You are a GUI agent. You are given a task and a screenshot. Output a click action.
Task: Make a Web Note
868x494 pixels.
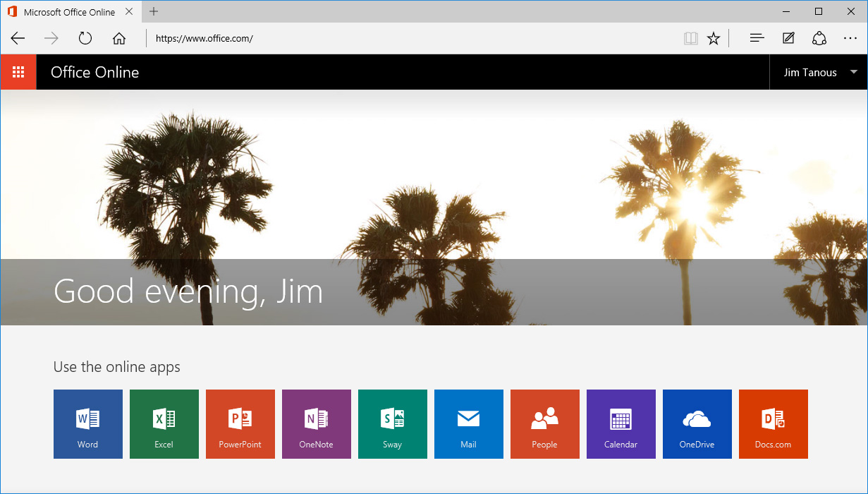(x=788, y=38)
